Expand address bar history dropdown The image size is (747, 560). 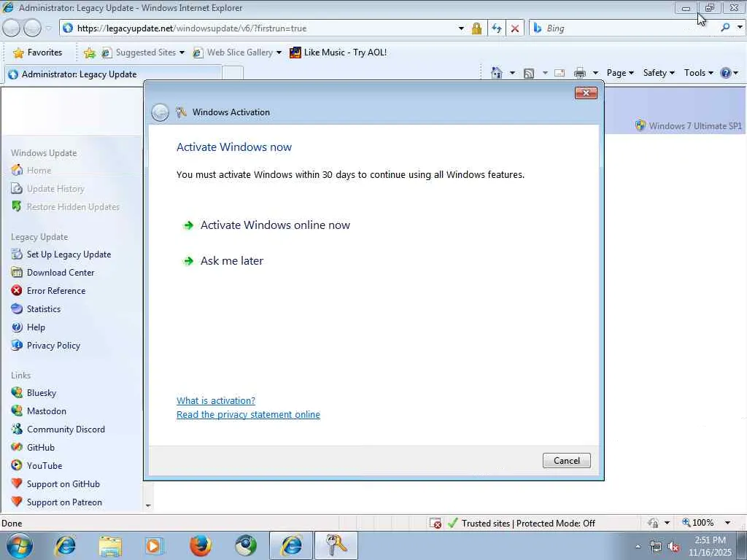tap(461, 28)
